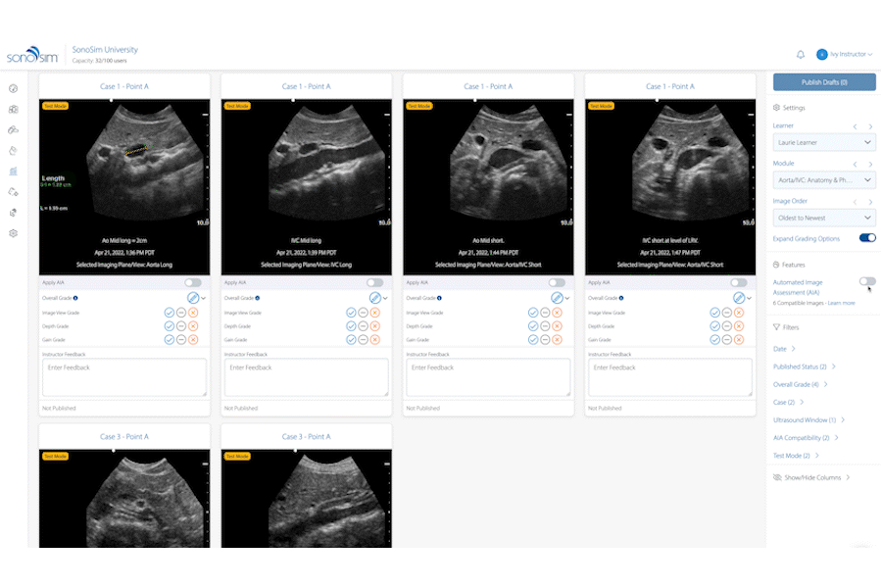Open the Image Order dropdown
Screen dimensions: 882x588
click(823, 218)
